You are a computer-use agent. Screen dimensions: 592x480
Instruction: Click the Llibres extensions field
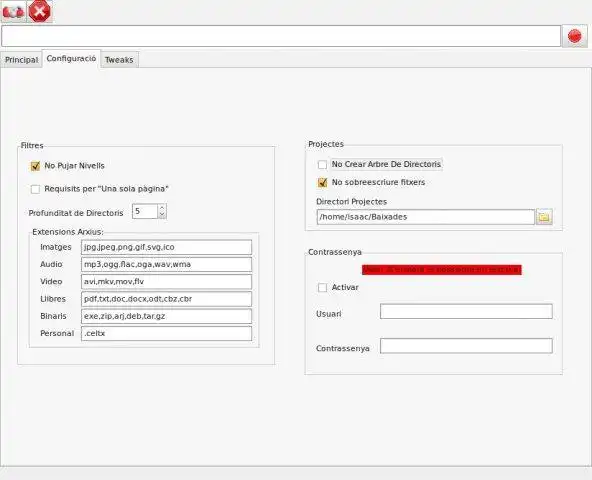coord(166,299)
